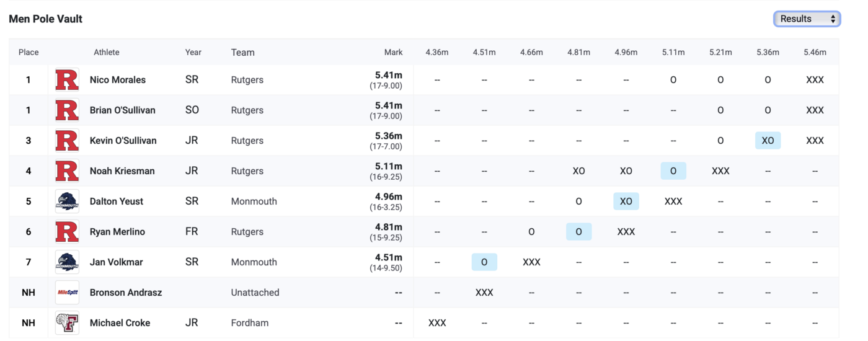Click the Athlete column header
The image size is (868, 341).
(107, 53)
